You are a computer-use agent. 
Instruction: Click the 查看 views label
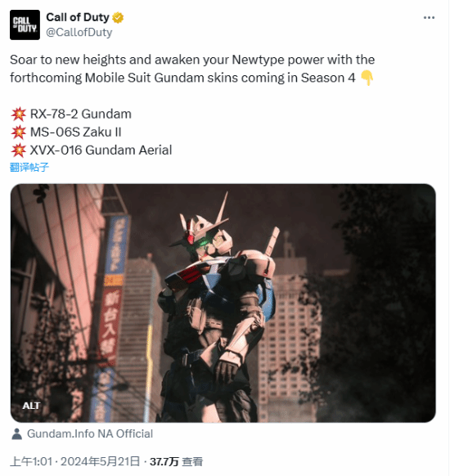pos(192,462)
